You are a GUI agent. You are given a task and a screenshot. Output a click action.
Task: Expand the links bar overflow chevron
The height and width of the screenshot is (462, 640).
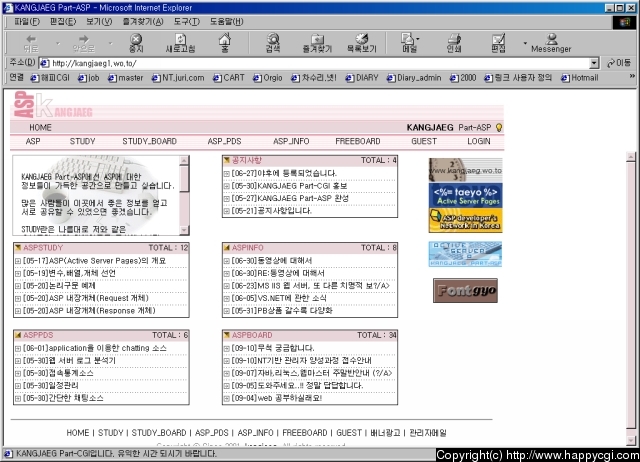pyautogui.click(x=632, y=76)
